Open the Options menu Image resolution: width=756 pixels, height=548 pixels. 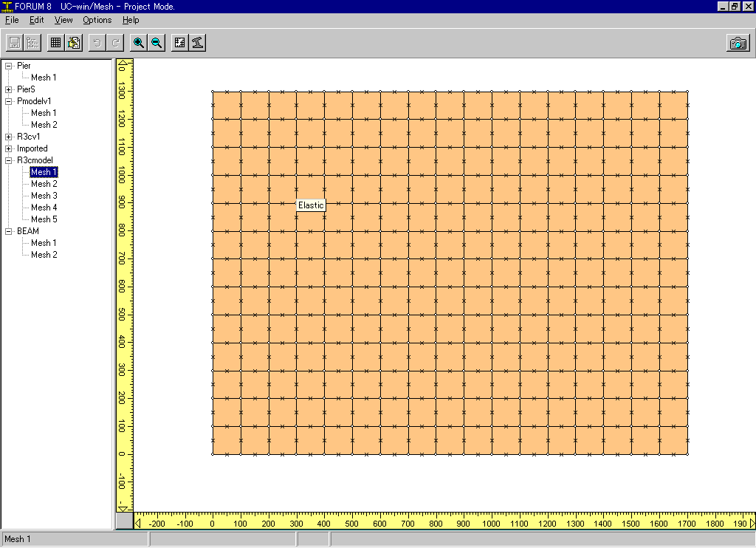coord(97,20)
